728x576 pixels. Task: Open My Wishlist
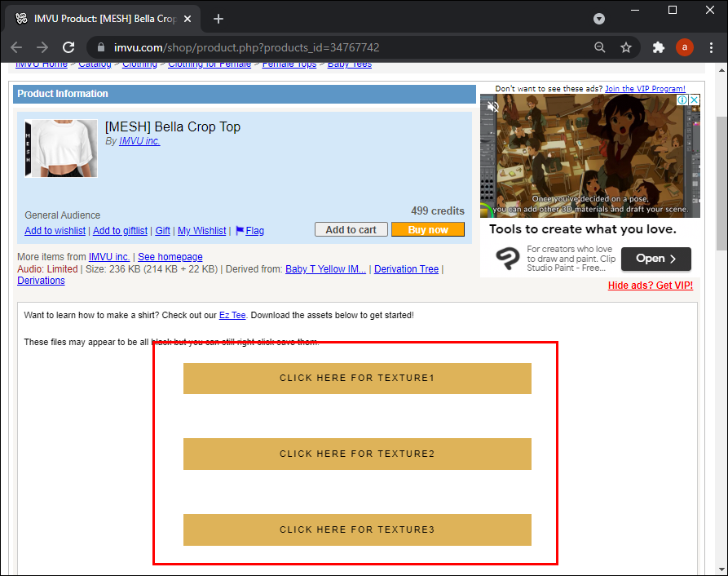point(202,231)
